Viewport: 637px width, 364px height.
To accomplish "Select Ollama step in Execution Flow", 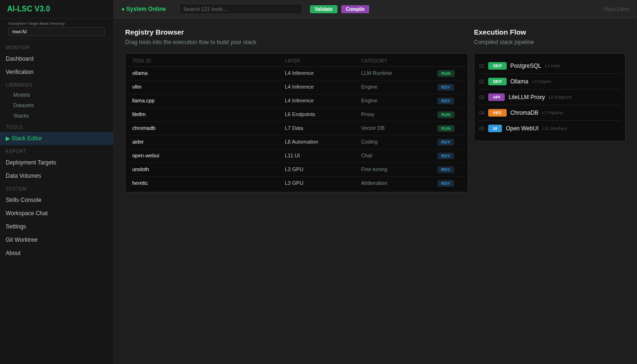I will pyautogui.click(x=550, y=82).
